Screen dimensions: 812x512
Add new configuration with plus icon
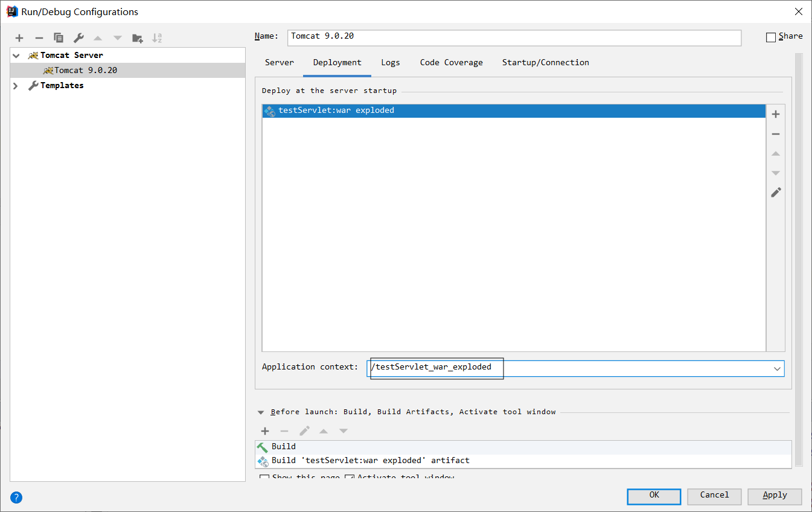[x=19, y=38]
